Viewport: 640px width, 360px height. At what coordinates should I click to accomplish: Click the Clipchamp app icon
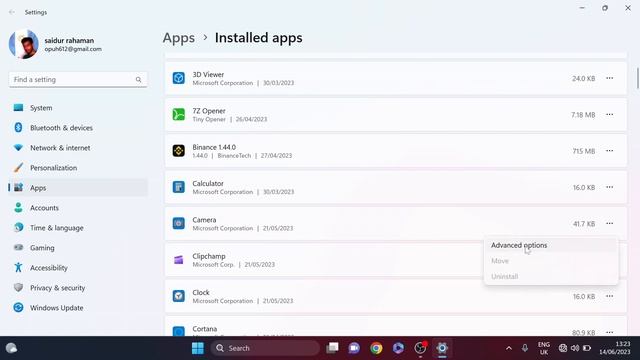tap(178, 260)
